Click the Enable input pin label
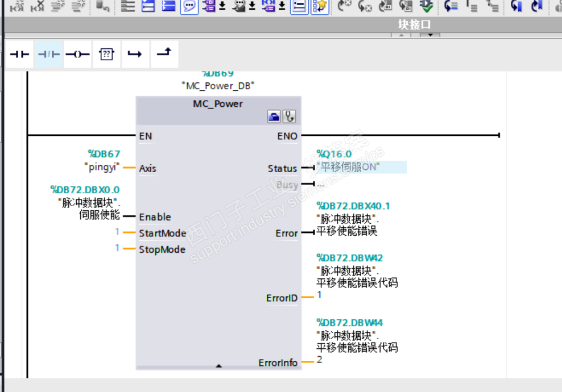562x392 pixels. (x=155, y=217)
